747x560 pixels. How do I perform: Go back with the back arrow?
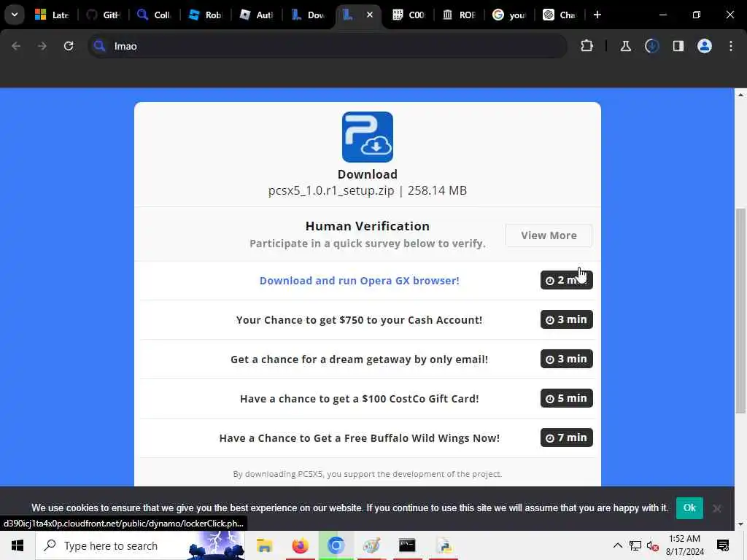[16, 46]
